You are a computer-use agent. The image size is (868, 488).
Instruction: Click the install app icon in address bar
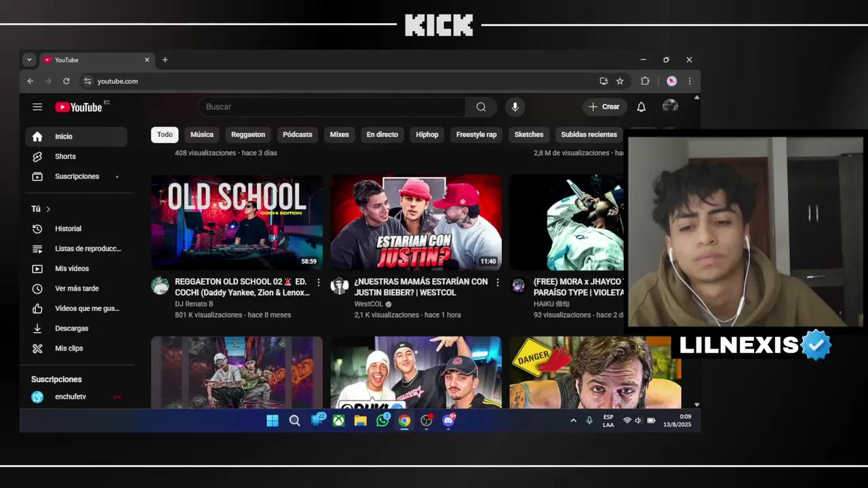pos(604,81)
